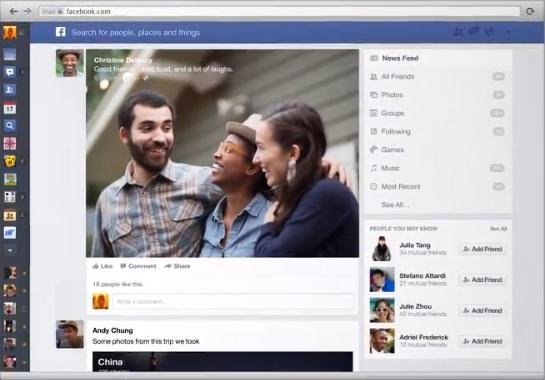The width and height of the screenshot is (545, 380).
Task: Add Stefano Attardi as a friend
Action: click(483, 280)
